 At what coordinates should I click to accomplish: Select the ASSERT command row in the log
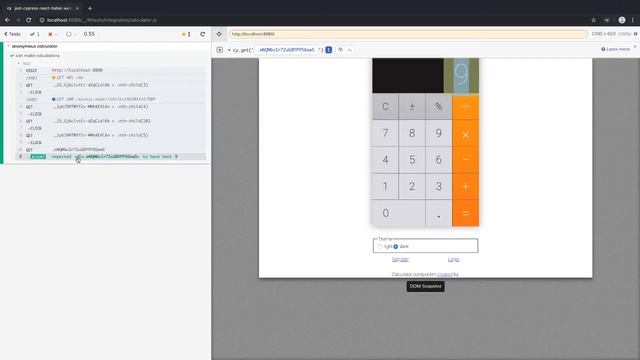[111, 157]
